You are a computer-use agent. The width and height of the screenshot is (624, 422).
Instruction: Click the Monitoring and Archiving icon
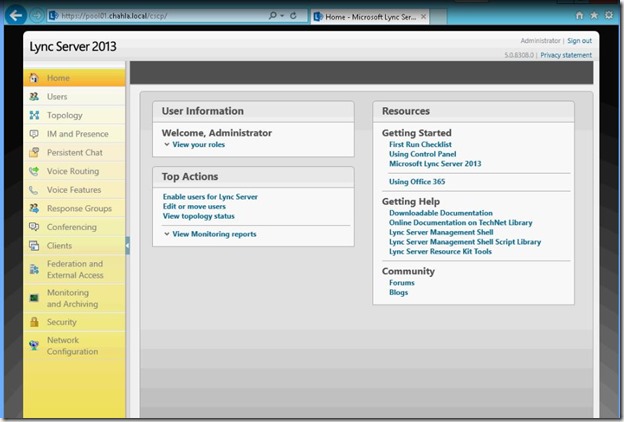point(34,298)
